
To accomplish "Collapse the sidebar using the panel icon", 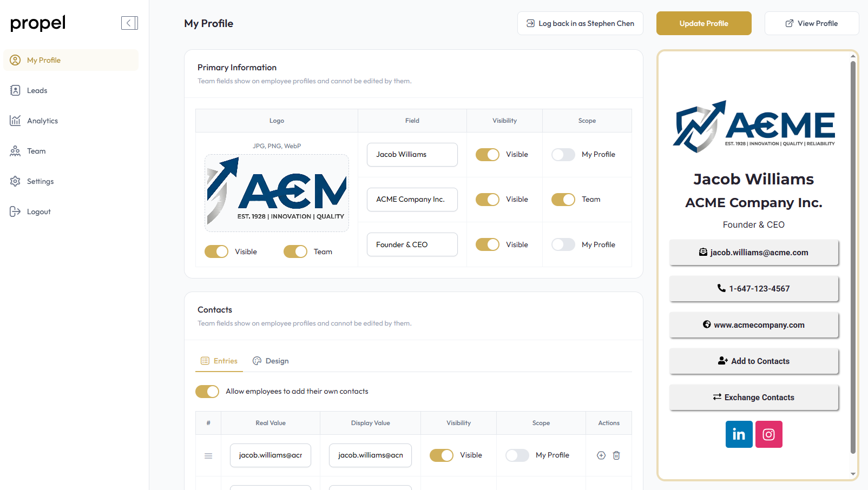I will point(129,23).
